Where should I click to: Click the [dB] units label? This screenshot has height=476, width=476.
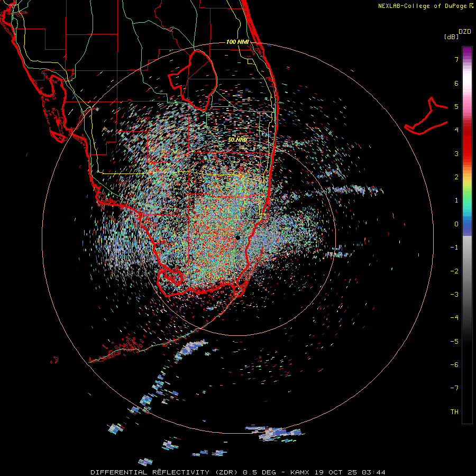(452, 37)
